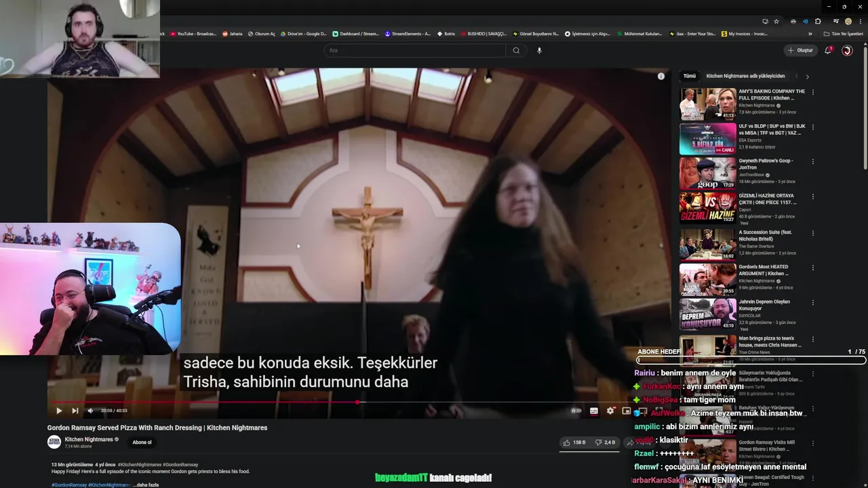
Task: Skip to next video in player
Action: click(x=75, y=411)
